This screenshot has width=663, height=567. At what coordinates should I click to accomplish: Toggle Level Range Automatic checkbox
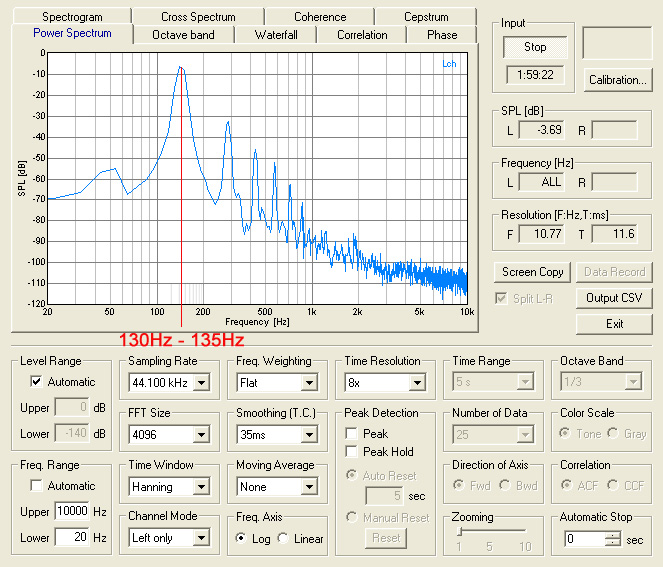pos(36,381)
